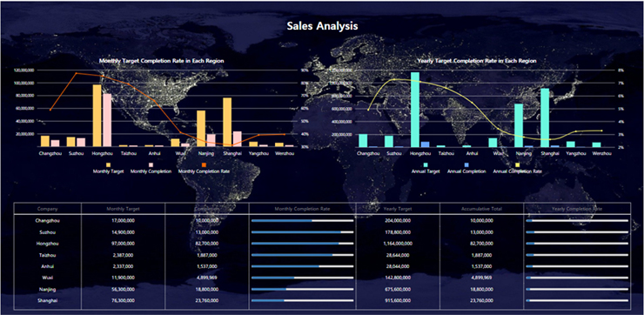Click Changzhou monthly completion progress bar

(x=302, y=220)
